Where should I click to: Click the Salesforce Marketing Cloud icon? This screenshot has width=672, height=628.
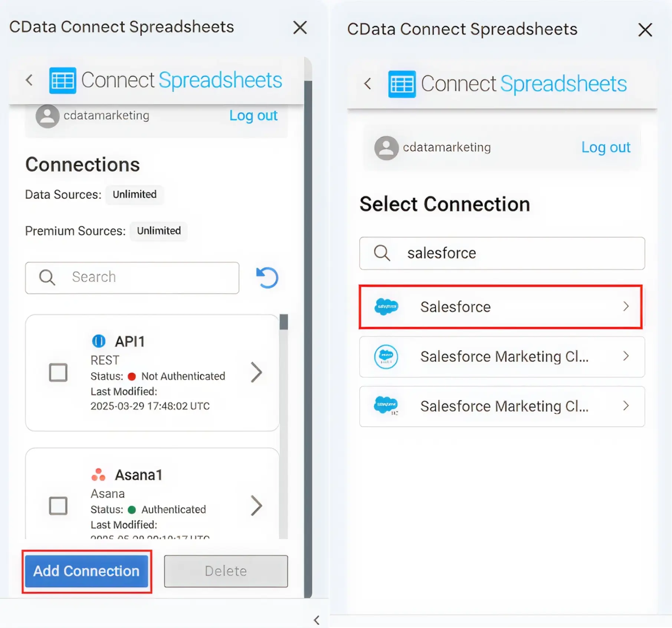pos(386,356)
